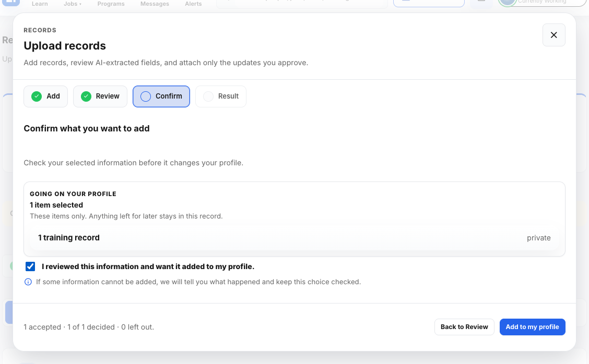Viewport: 589px width, 364px height.
Task: Open Programs in the top navigation
Action: click(x=111, y=4)
